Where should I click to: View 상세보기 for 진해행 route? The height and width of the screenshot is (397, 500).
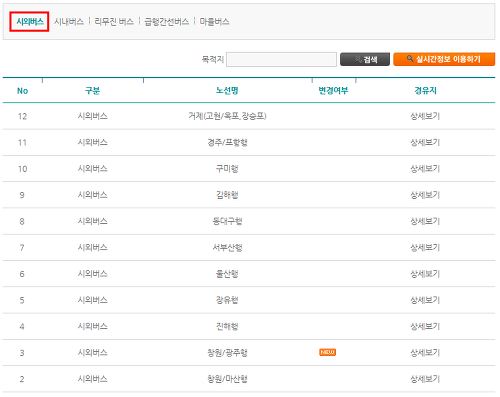425,326
